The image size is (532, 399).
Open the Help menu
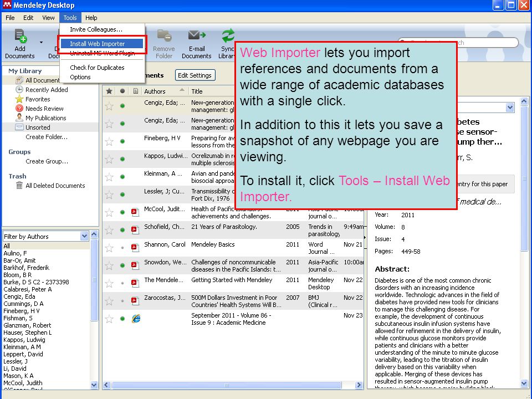coord(91,18)
